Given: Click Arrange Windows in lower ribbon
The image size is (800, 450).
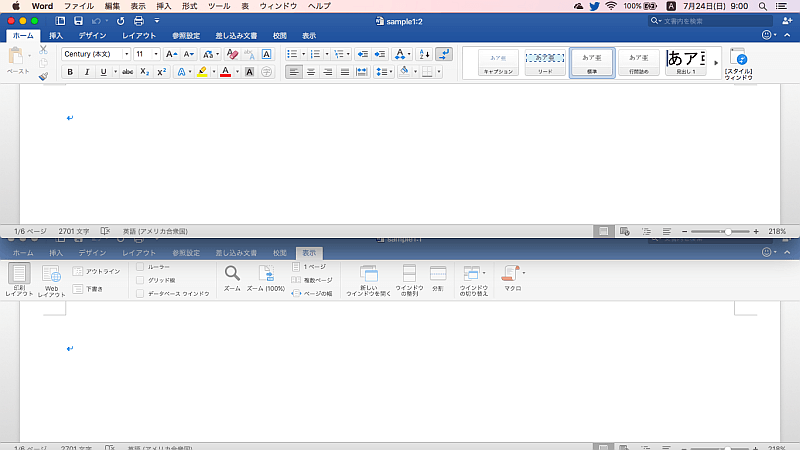Looking at the screenshot, I should point(409,280).
